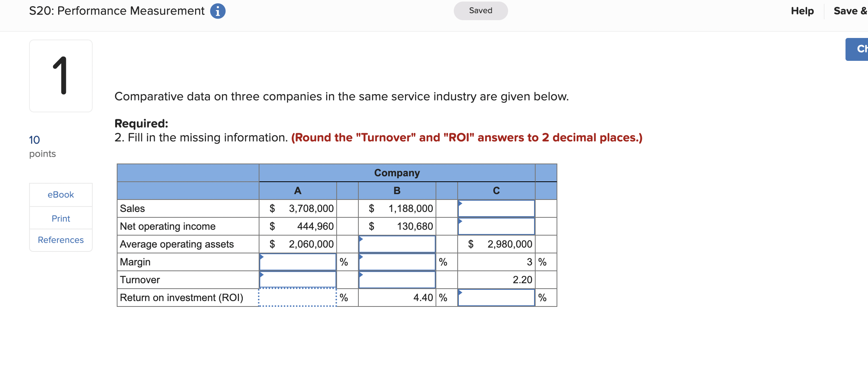Select the ROI input field for Company A
The height and width of the screenshot is (389, 868).
point(297,298)
